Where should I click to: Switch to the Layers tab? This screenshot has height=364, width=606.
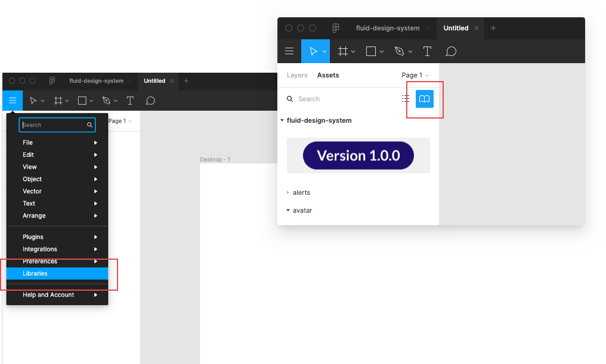[x=297, y=75]
